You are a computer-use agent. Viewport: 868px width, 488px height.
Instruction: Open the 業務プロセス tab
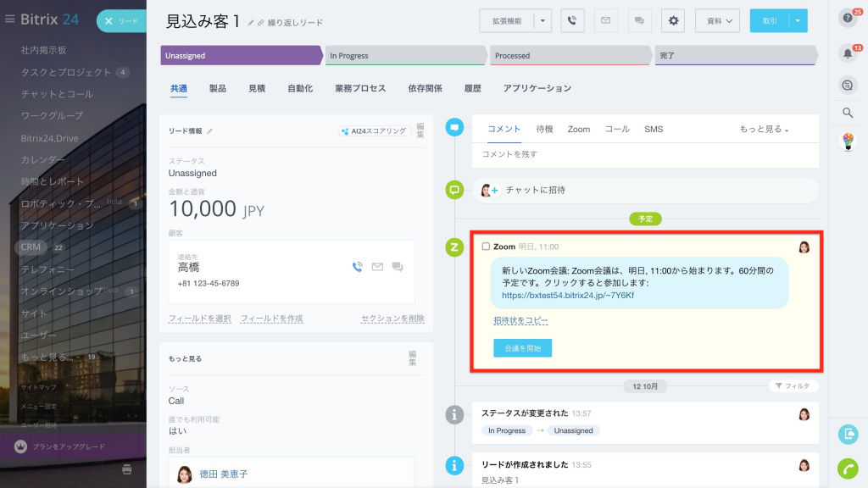coord(360,88)
